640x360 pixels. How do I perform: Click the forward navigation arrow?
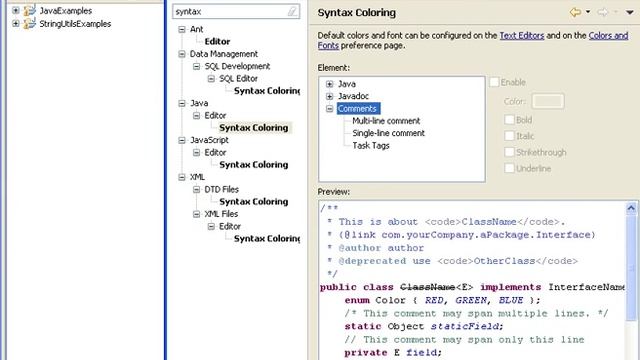pyautogui.click(x=603, y=12)
